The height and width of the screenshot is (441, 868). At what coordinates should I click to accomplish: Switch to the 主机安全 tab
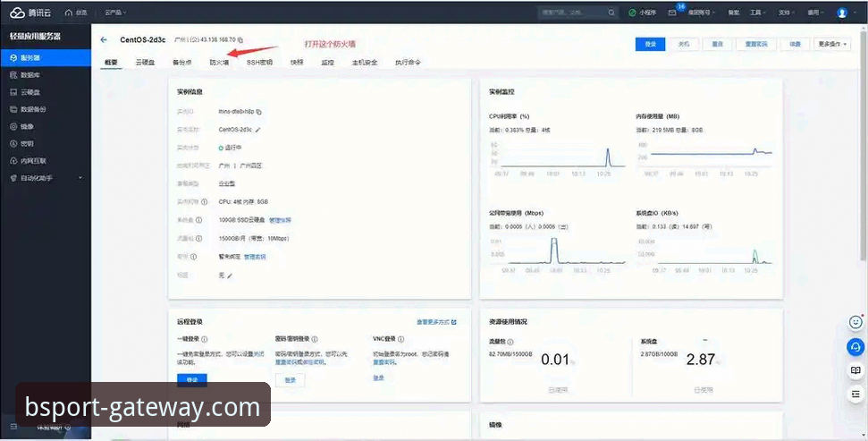point(365,63)
